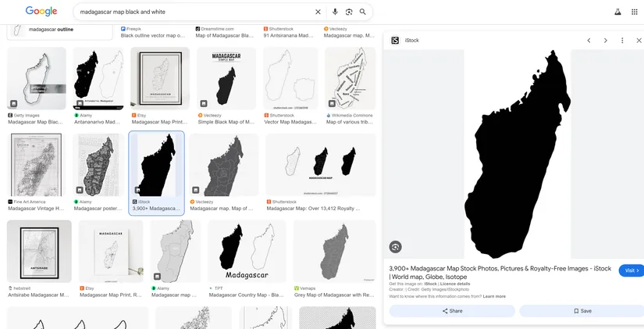Click 'Map of various trib...' caption
The width and height of the screenshot is (644, 329).
pos(350,122)
